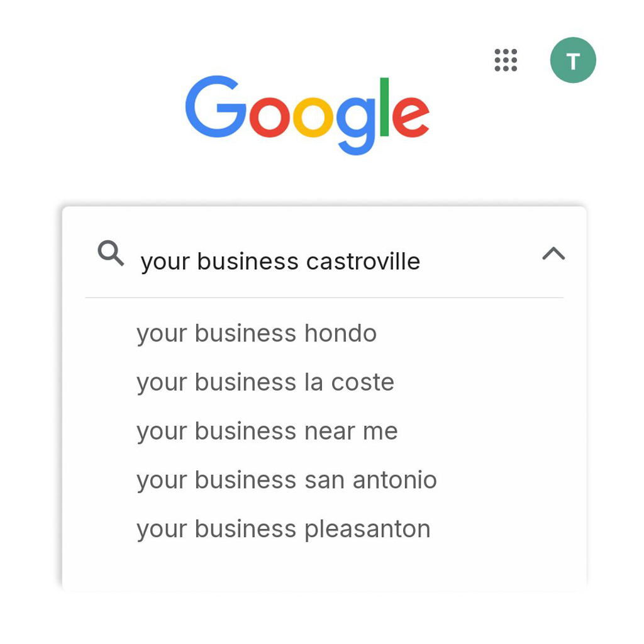
Task: Select the "your business san antonio" suggestion
Action: (x=287, y=480)
